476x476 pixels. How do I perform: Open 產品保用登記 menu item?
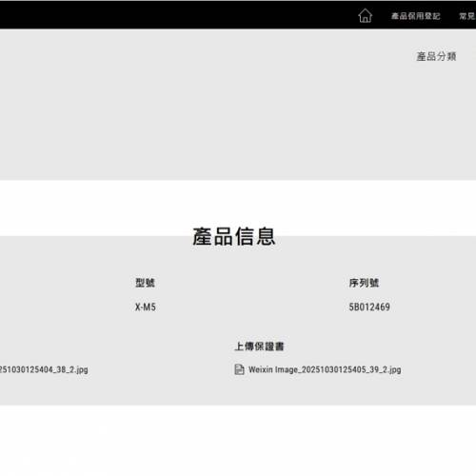pos(415,16)
